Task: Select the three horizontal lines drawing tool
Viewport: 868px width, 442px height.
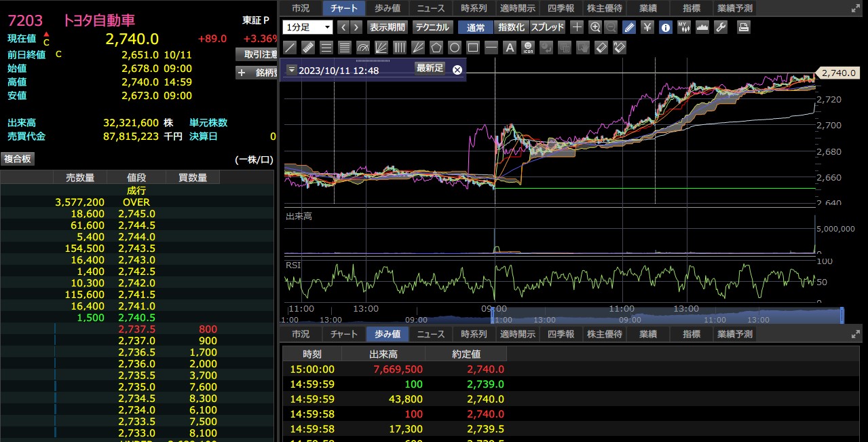Action: click(x=326, y=48)
